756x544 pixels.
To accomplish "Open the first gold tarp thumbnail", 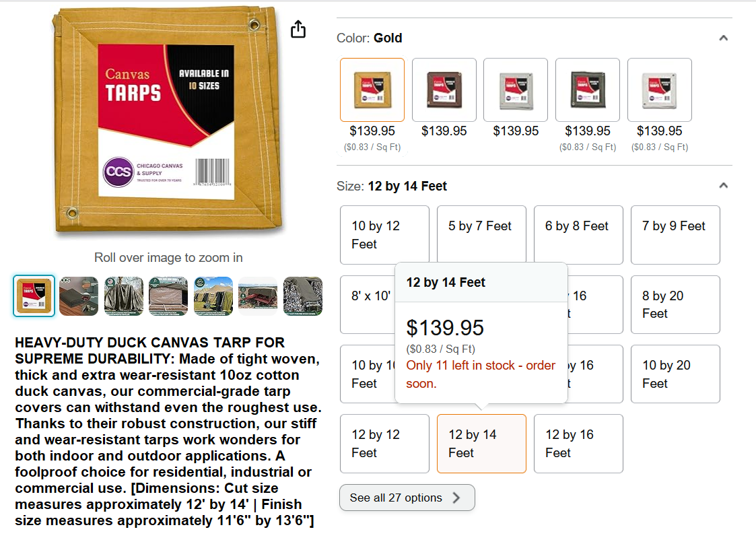I will click(x=34, y=296).
